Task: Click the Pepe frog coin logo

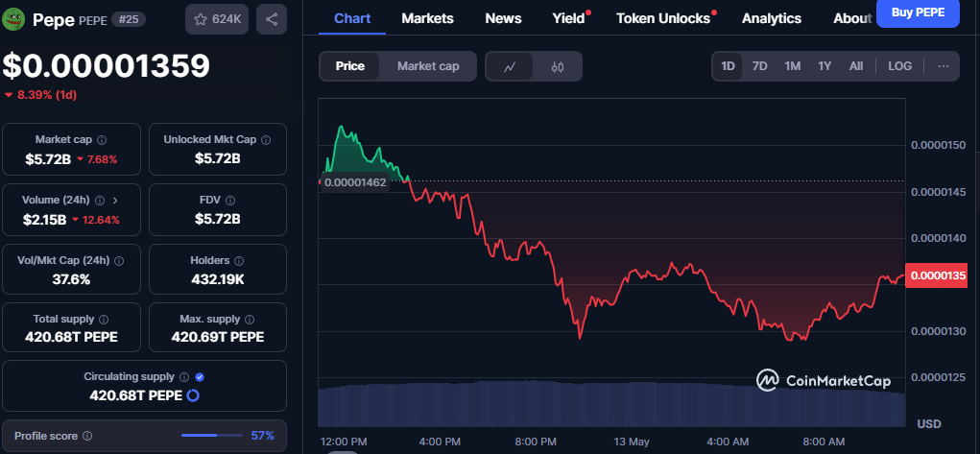Action: point(13,19)
